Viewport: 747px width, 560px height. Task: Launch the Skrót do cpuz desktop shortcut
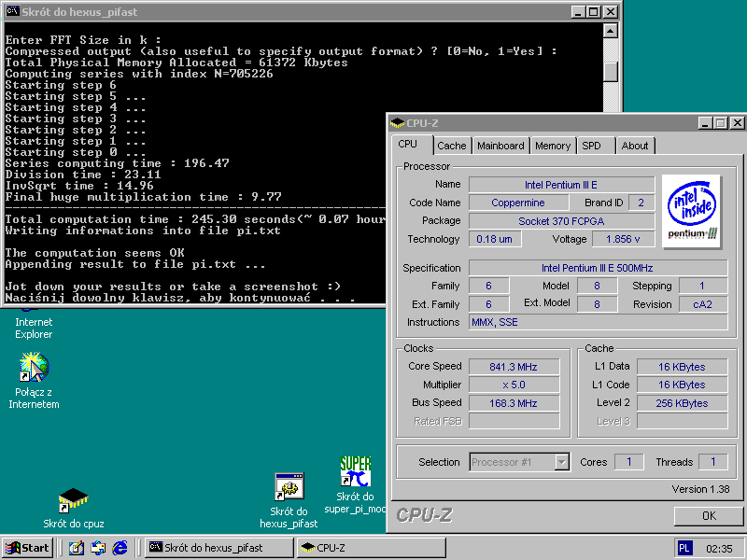point(74,508)
